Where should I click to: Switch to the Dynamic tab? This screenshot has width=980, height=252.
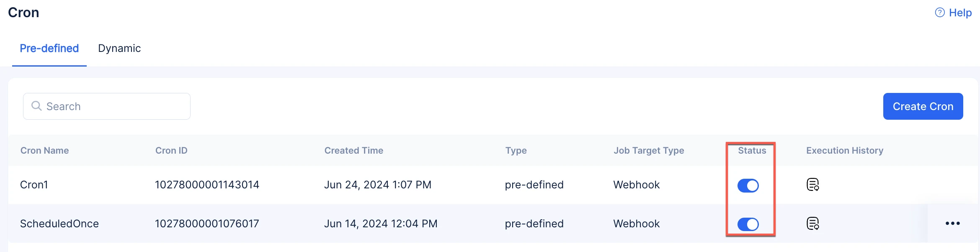[119, 48]
